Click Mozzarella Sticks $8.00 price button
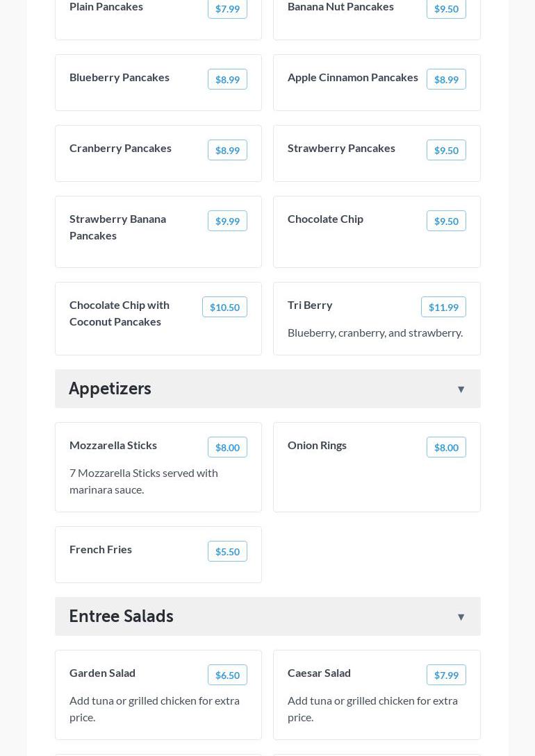The image size is (535, 756). [x=227, y=448]
